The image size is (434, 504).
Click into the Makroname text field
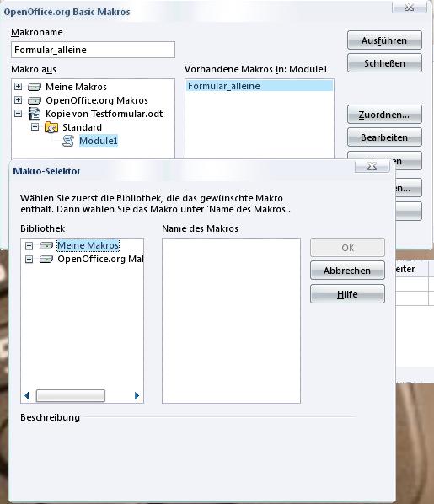click(x=93, y=50)
